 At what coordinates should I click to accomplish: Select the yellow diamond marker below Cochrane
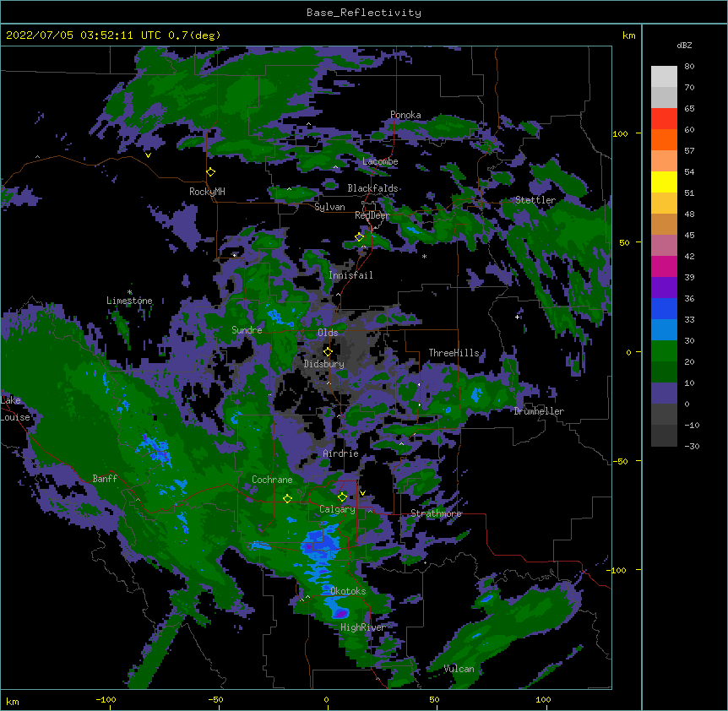(287, 499)
